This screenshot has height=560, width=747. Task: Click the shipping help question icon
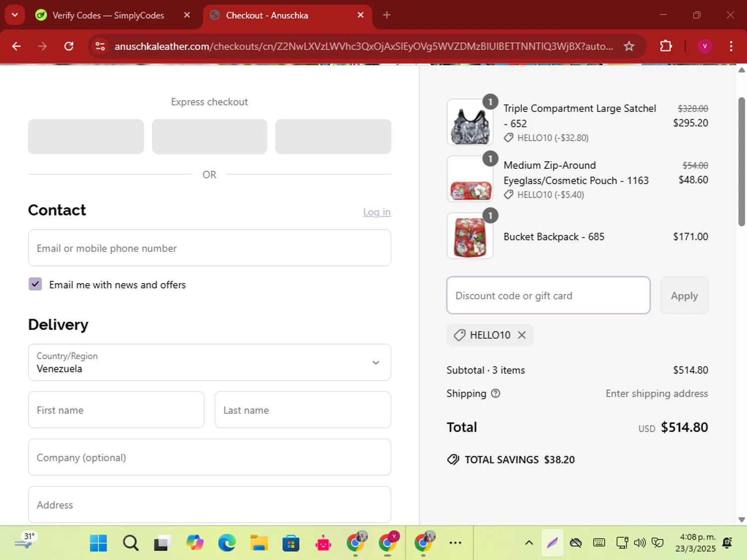[496, 393]
